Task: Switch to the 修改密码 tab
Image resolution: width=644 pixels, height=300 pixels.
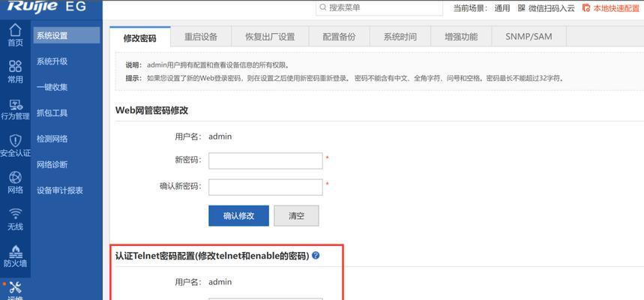Action: point(140,37)
